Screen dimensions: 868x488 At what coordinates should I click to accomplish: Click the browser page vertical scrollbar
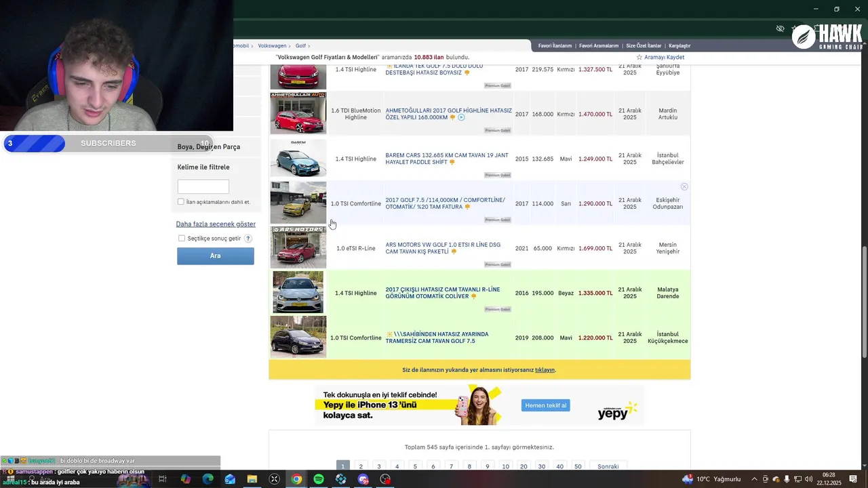(863, 302)
